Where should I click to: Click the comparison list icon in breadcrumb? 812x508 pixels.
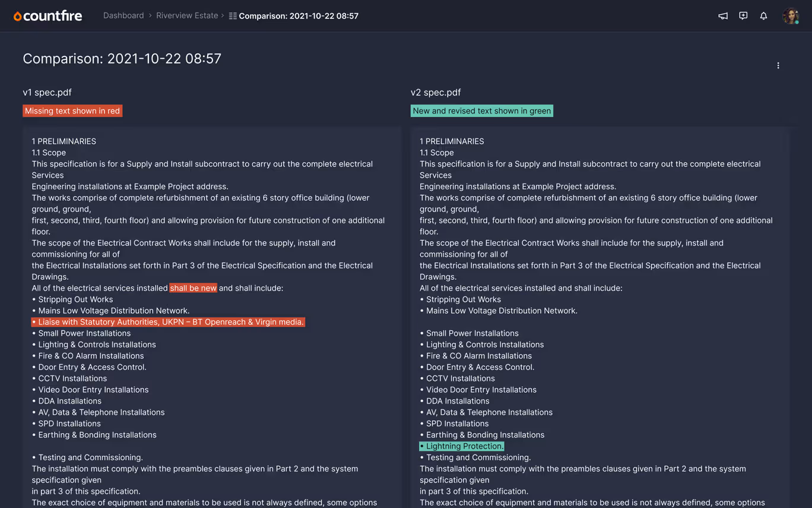tap(233, 16)
